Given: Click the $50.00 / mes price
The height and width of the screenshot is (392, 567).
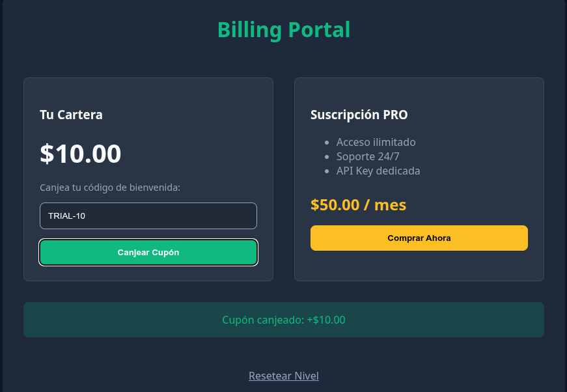Looking at the screenshot, I should click(358, 205).
